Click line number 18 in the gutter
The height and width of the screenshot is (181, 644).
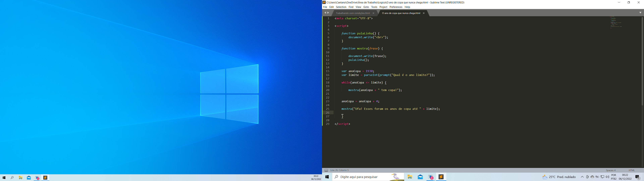click(x=328, y=82)
